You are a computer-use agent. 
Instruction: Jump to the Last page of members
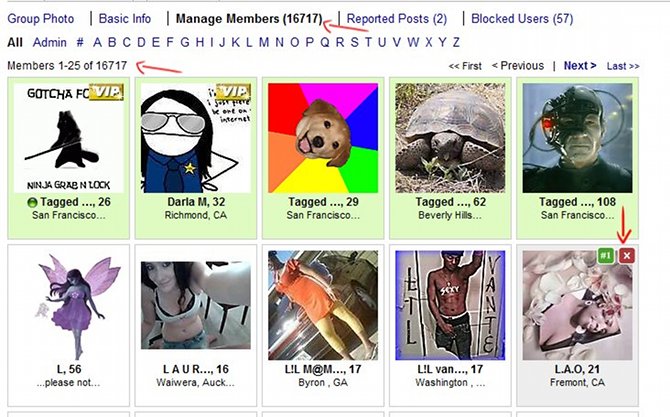pyautogui.click(x=623, y=66)
